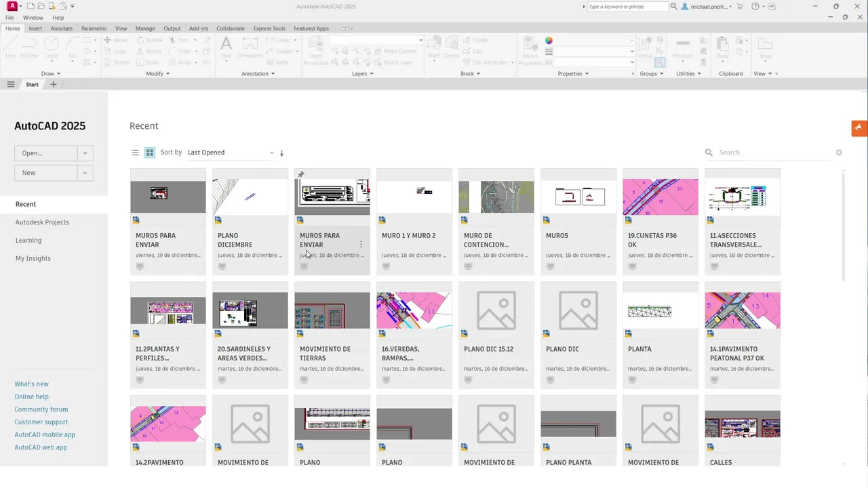Click the 'Type a keyword or phrase' box
The height and width of the screenshot is (488, 868).
click(x=627, y=6)
